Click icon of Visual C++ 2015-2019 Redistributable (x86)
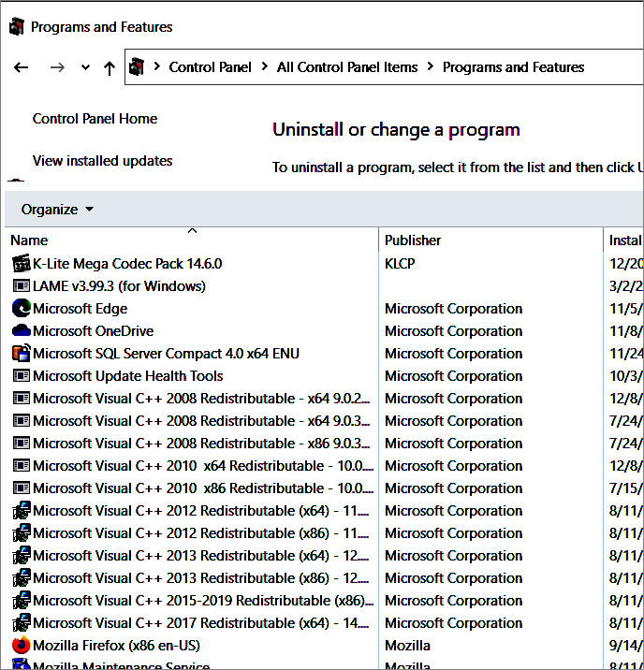Viewport: 644px width, 670px height. 21,600
